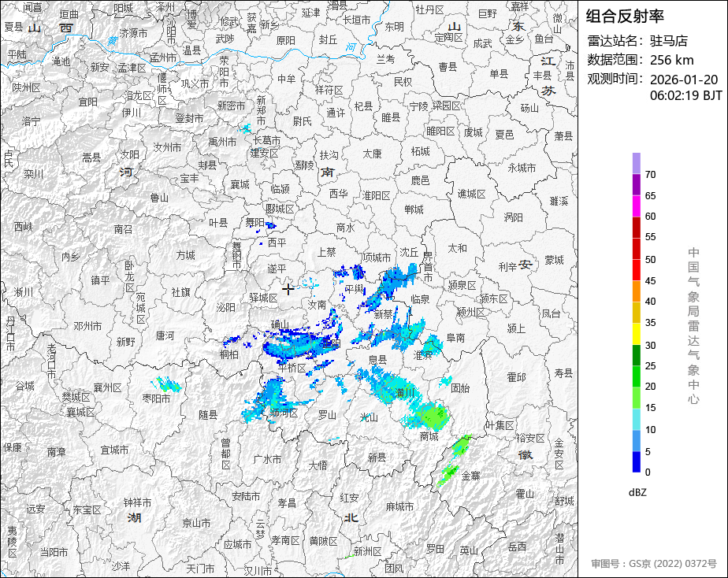The height and width of the screenshot is (578, 728).
Task: Click the '邓州市' label
Action: [x=87, y=326]
